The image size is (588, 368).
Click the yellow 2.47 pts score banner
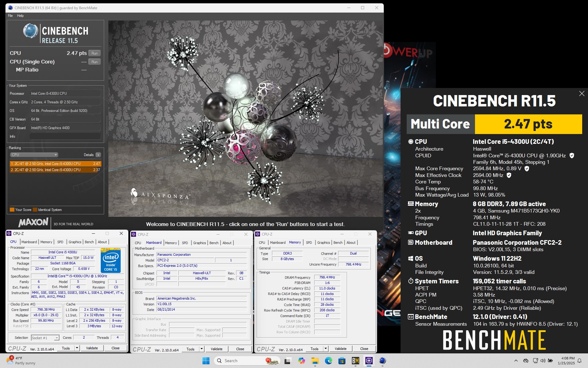(x=528, y=124)
